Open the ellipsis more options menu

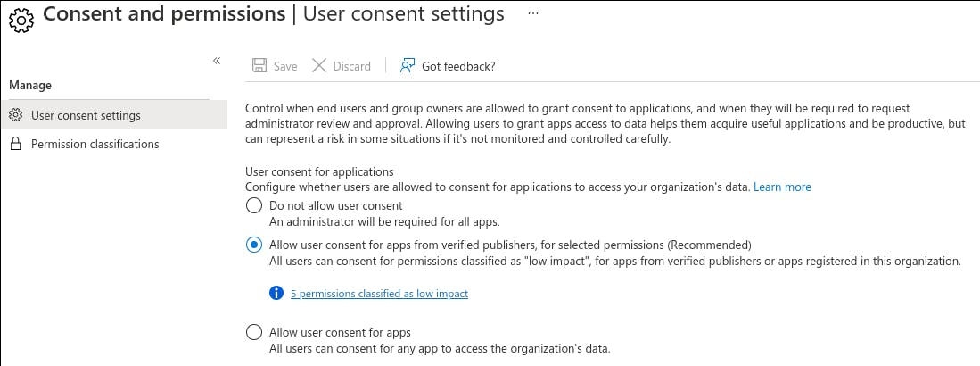(532, 13)
